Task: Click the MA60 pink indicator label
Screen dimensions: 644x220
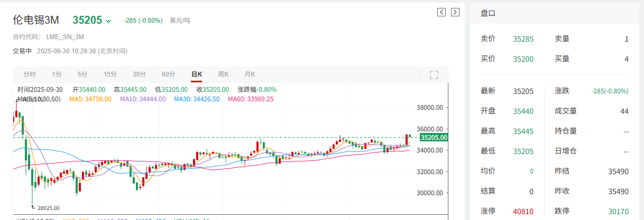Action: click(x=251, y=99)
